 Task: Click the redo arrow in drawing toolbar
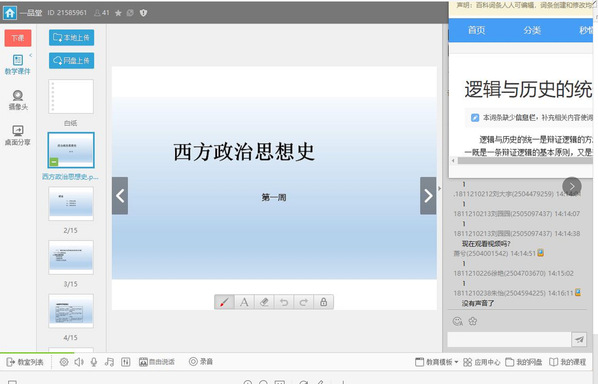(x=304, y=302)
